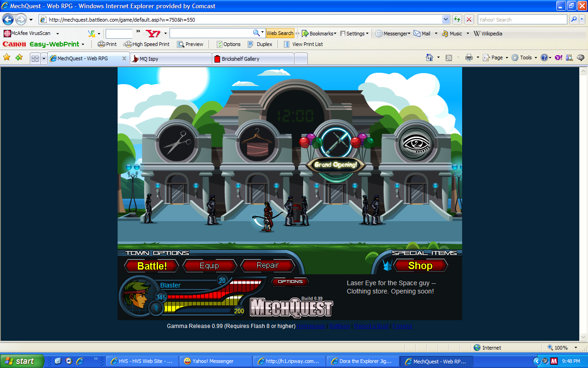Viewport: 588px width, 368px height.
Task: Open Wikipedia from the toolbar
Action: click(488, 34)
